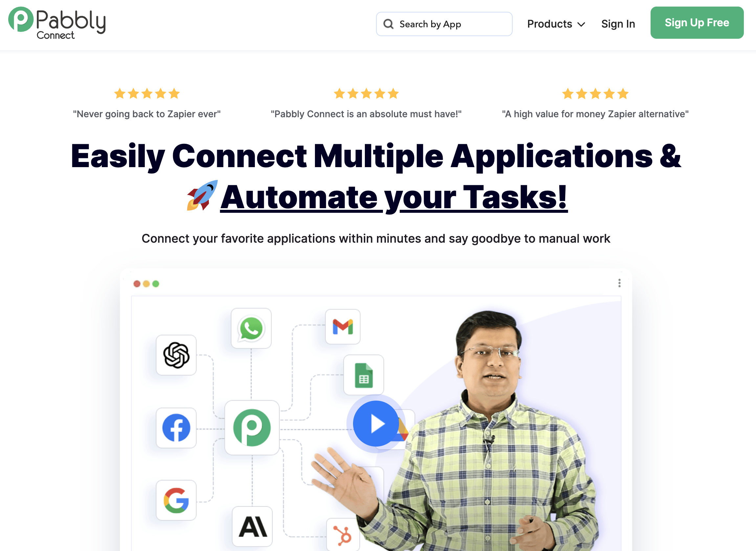Play the Pabbly Connect intro video
The width and height of the screenshot is (756, 551).
coord(375,424)
